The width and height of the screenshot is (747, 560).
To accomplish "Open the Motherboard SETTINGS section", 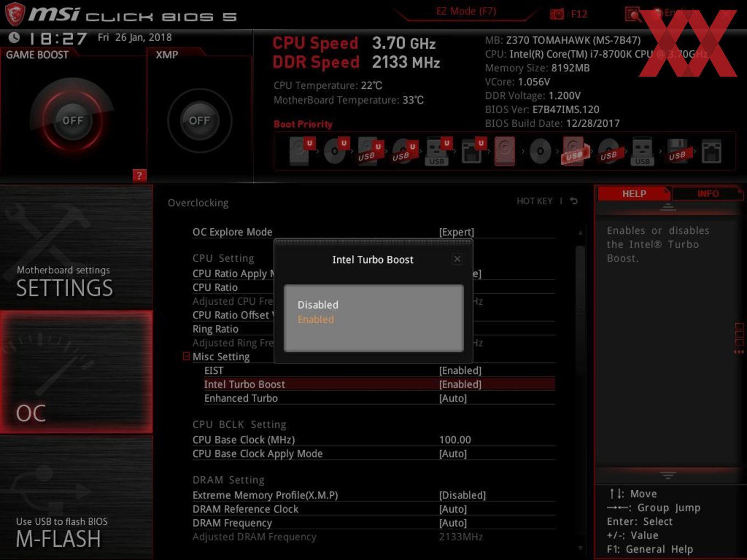I will point(76,247).
